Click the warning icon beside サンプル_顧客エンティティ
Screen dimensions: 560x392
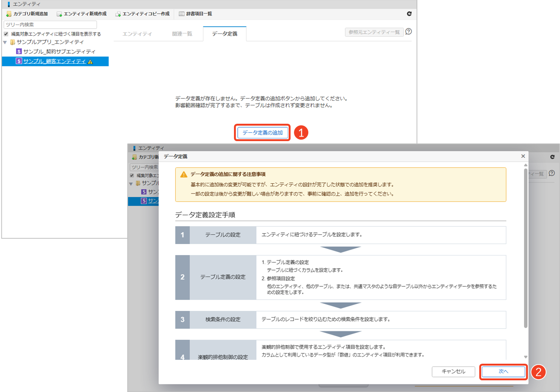pos(90,61)
